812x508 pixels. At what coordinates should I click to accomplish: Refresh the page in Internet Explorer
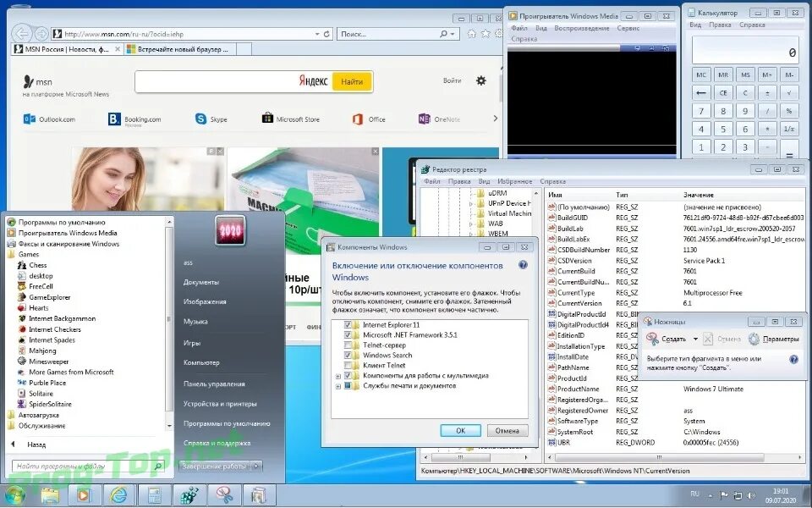326,34
